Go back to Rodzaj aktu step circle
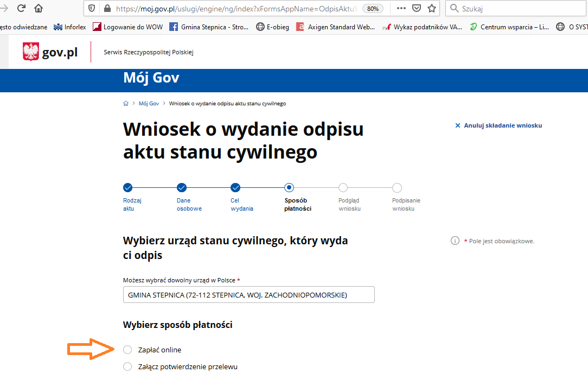Screen dimensions: 588x373 127,187
